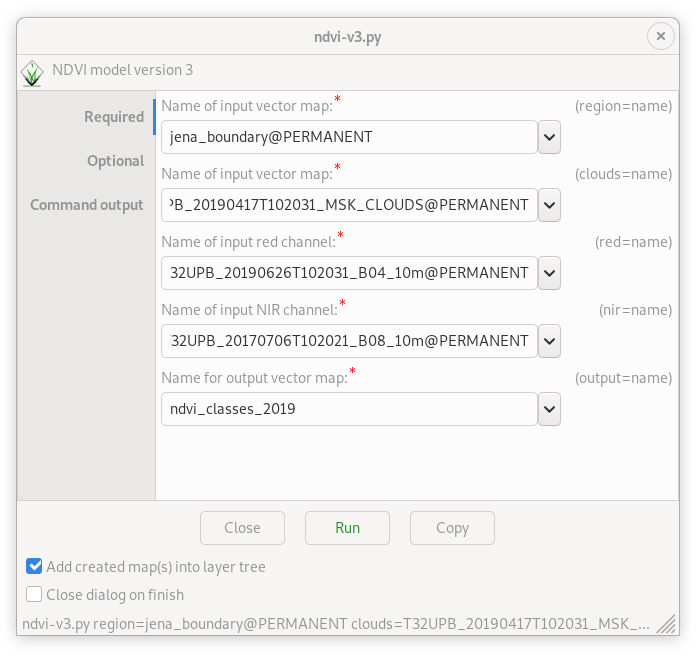Image resolution: width=696 pixels, height=660 pixels.
Task: Click the B04_10m red channel field
Action: click(x=349, y=273)
